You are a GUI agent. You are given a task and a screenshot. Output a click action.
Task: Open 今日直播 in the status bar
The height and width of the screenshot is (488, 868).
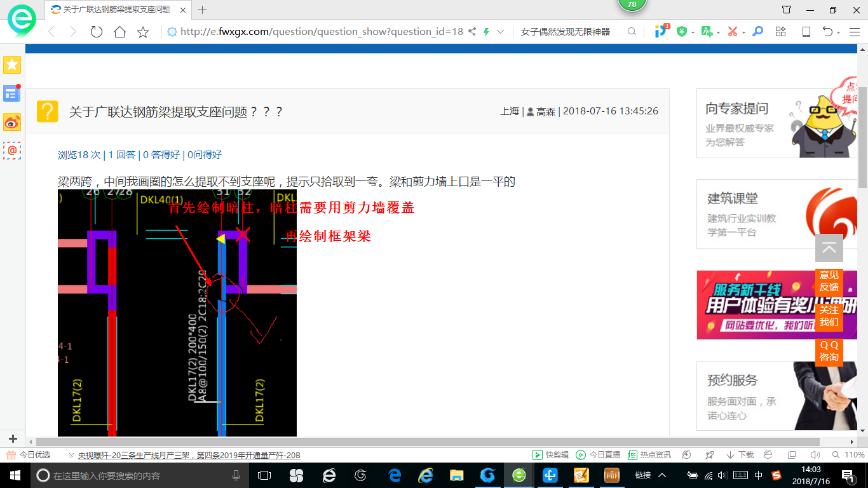click(x=598, y=455)
